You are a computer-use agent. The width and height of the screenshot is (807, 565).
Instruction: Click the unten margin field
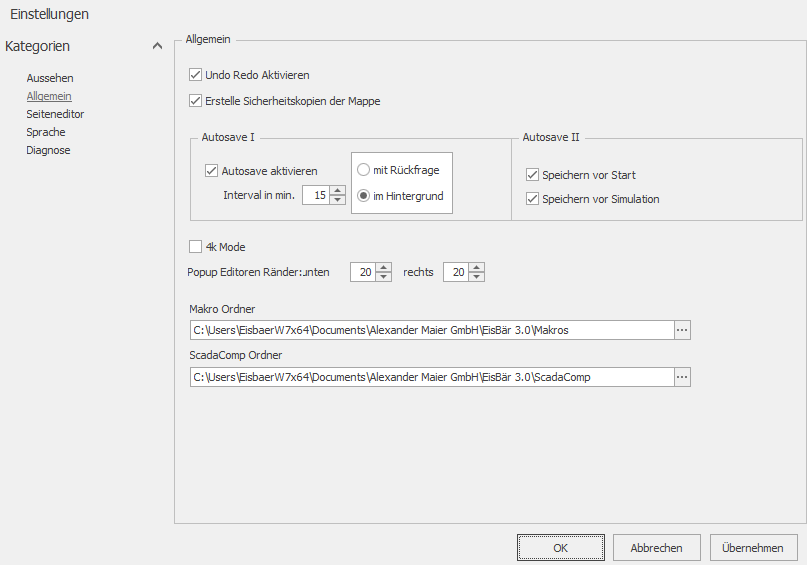click(x=363, y=272)
